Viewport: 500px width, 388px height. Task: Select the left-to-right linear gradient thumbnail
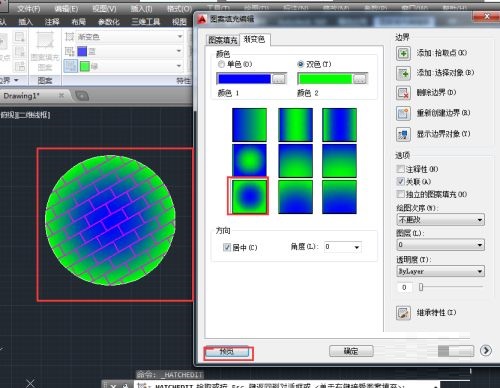click(x=249, y=125)
